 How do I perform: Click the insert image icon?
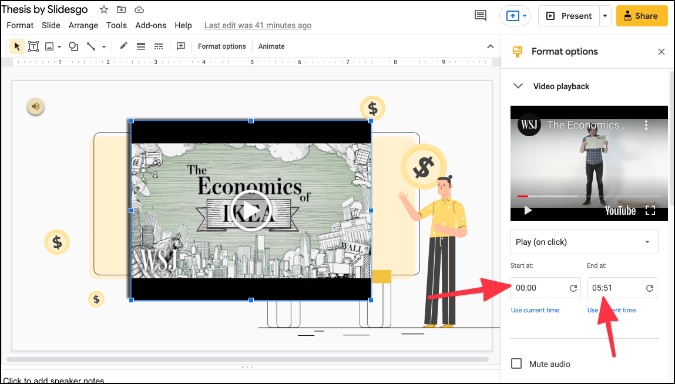tap(49, 46)
